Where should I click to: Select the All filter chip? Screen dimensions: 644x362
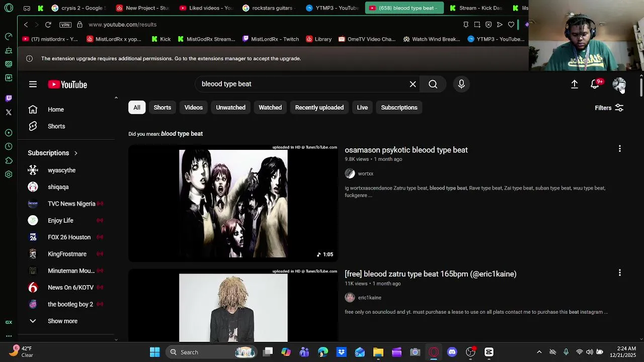[x=137, y=108]
